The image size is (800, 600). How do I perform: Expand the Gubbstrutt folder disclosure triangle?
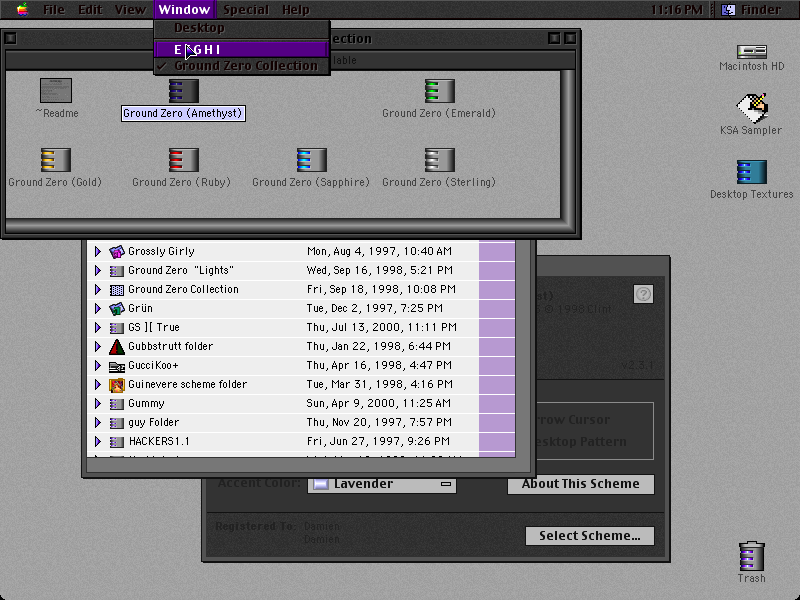pyautogui.click(x=97, y=346)
